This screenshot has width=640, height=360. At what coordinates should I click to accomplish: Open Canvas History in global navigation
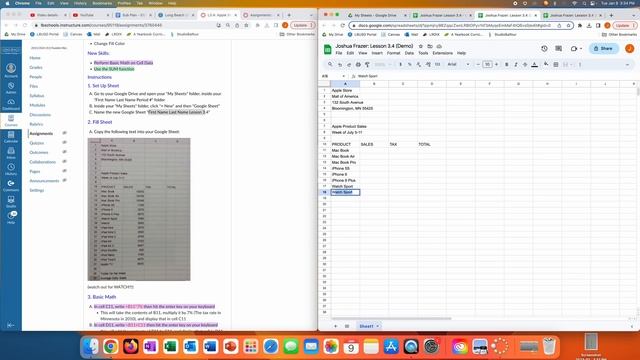point(11,169)
